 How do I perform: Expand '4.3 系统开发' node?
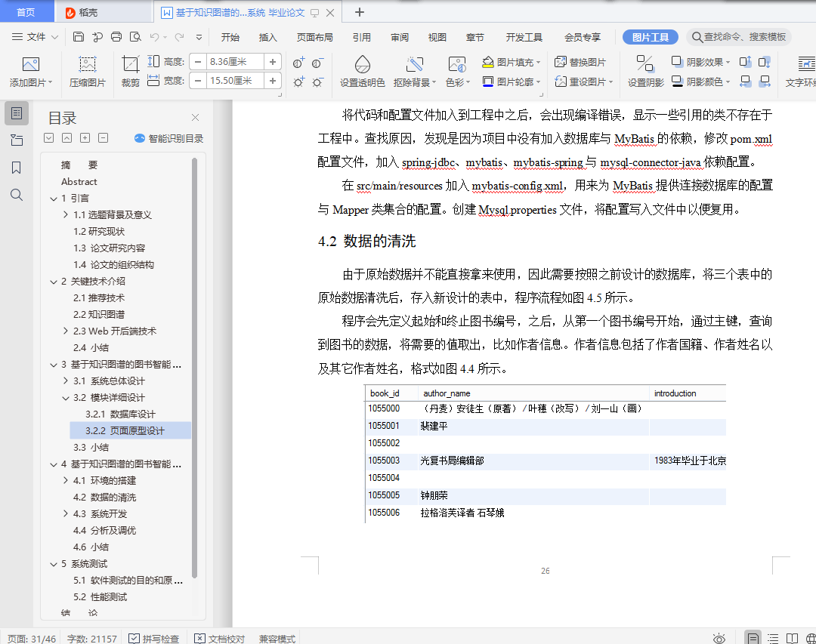pyautogui.click(x=66, y=513)
